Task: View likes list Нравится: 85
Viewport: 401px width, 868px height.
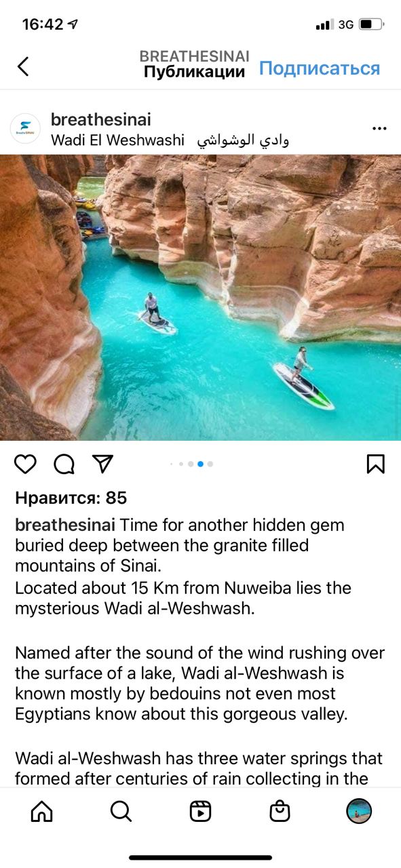Action: point(71,498)
